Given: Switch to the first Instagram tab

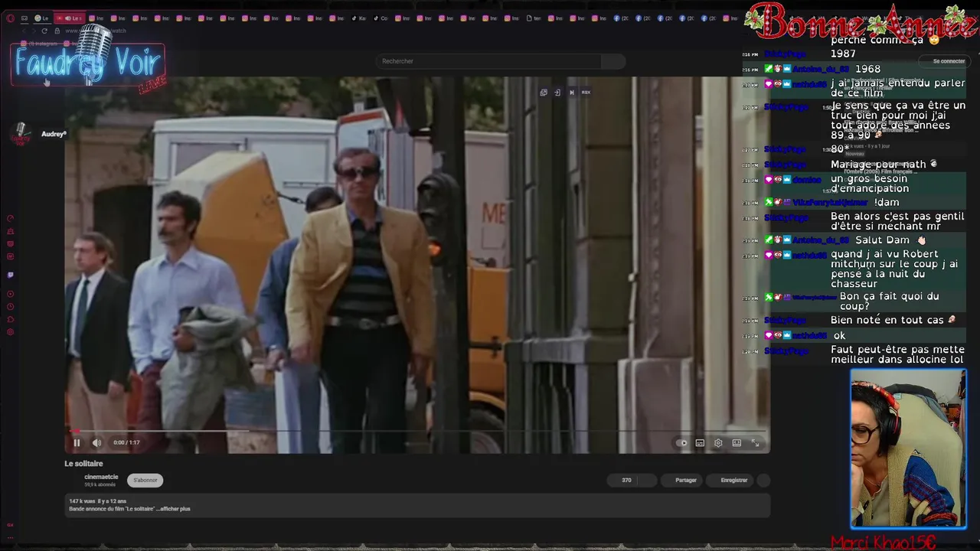Looking at the screenshot, I should [x=96, y=18].
